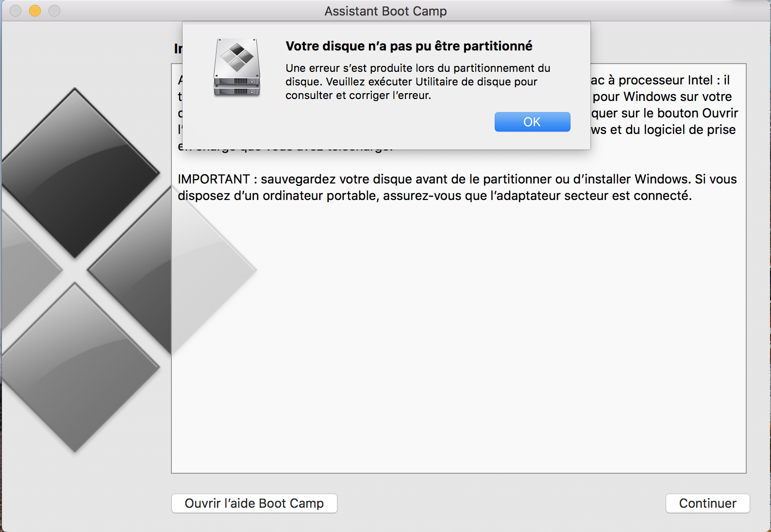The width and height of the screenshot is (771, 532).
Task: Click the Assistant Boot Camp window title
Action: [x=385, y=11]
